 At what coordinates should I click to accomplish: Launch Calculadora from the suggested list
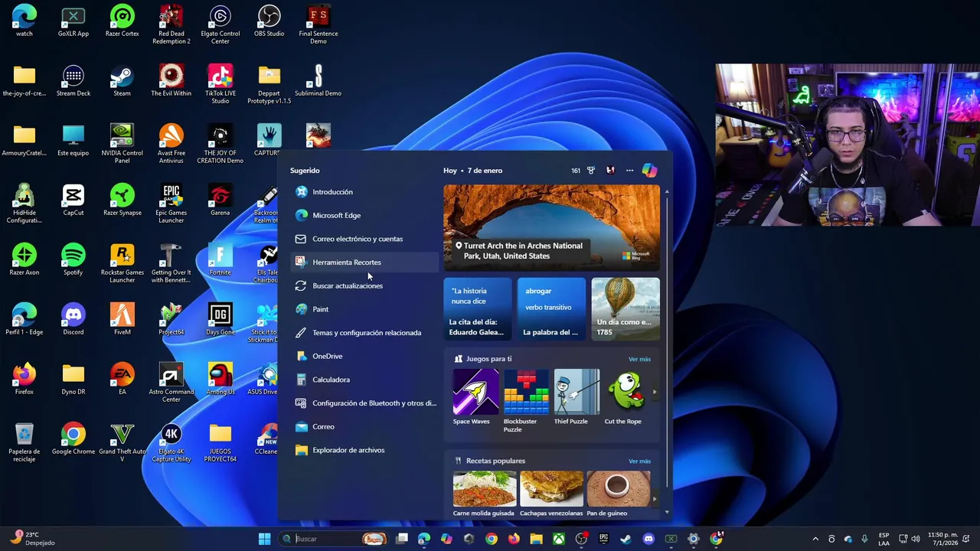coord(364,380)
